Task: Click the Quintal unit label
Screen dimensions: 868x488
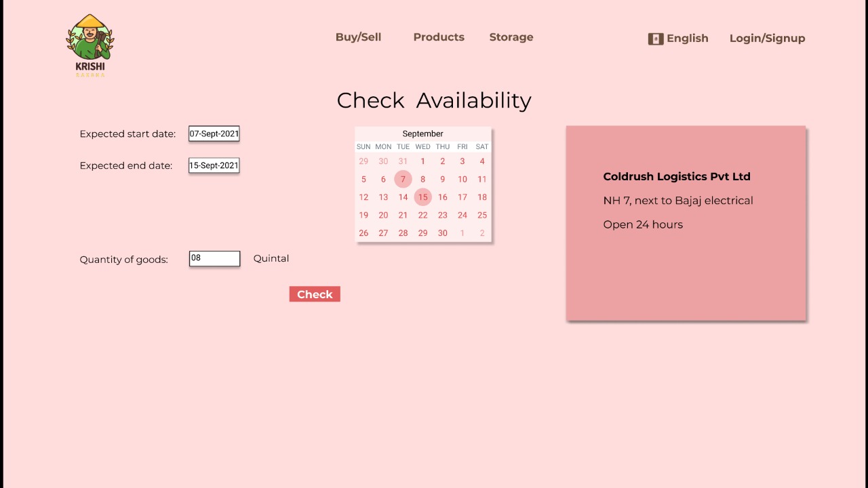Action: tap(271, 258)
